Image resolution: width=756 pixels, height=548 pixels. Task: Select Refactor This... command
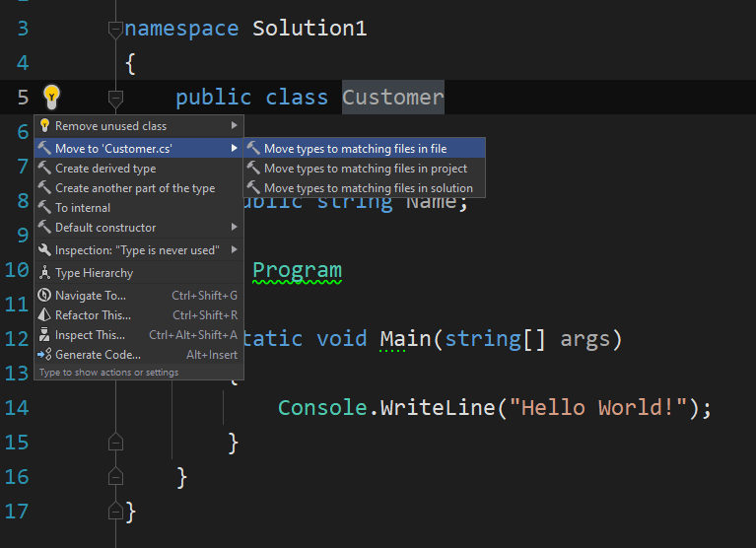139,315
